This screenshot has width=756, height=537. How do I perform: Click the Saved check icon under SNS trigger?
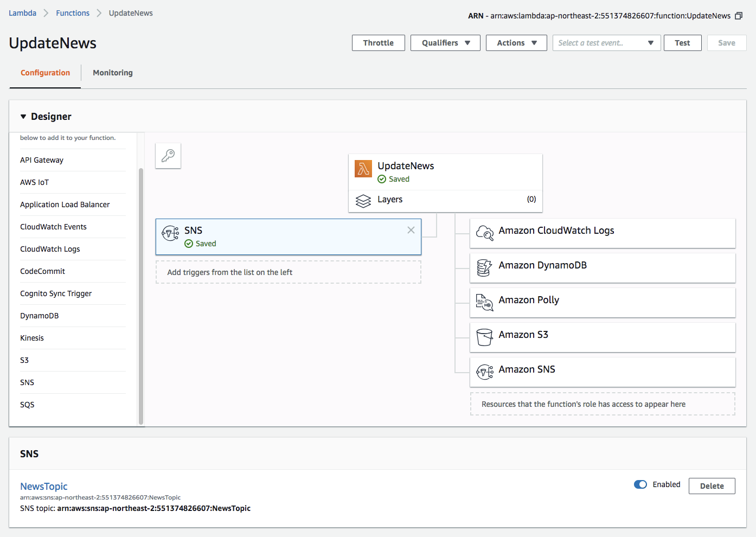[189, 244]
